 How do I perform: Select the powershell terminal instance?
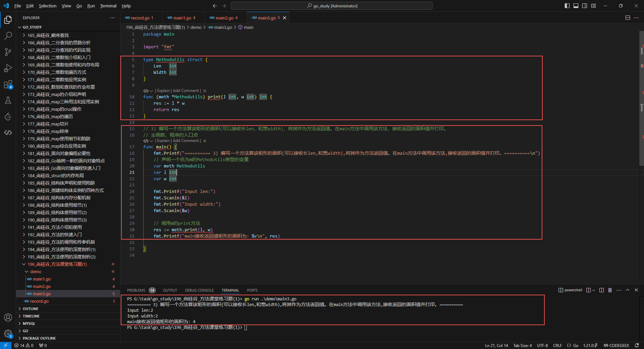[x=570, y=290]
